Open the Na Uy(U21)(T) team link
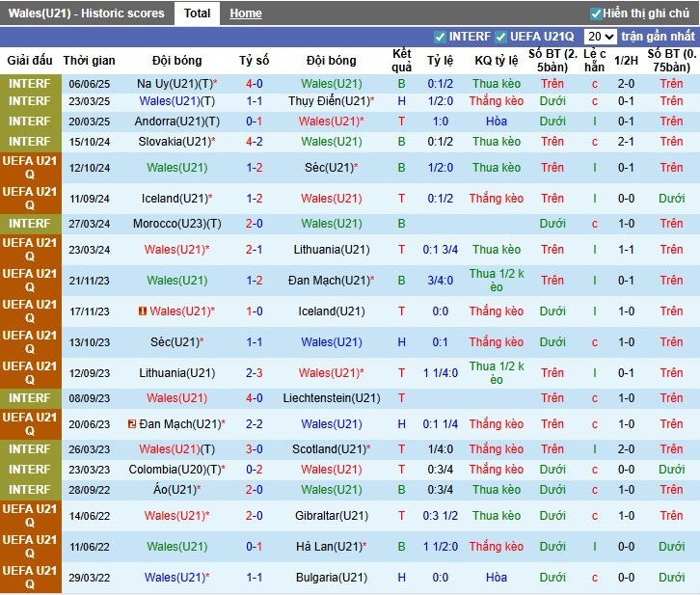 coord(174,84)
